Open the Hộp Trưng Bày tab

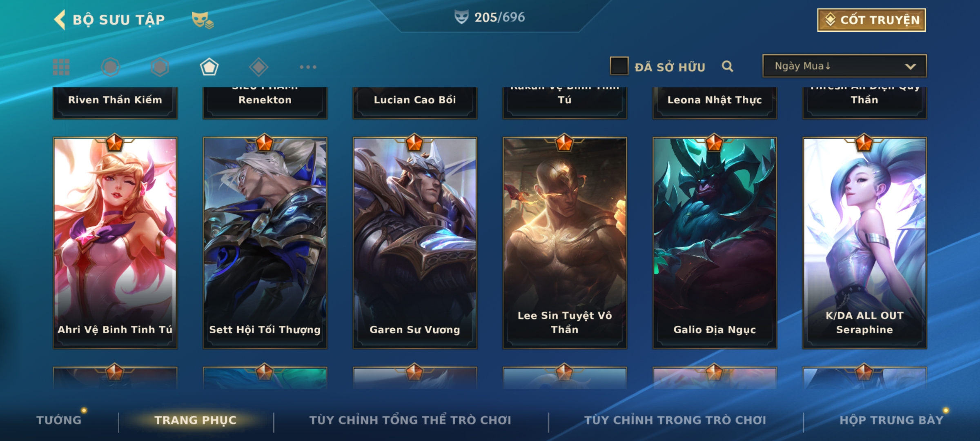891,420
